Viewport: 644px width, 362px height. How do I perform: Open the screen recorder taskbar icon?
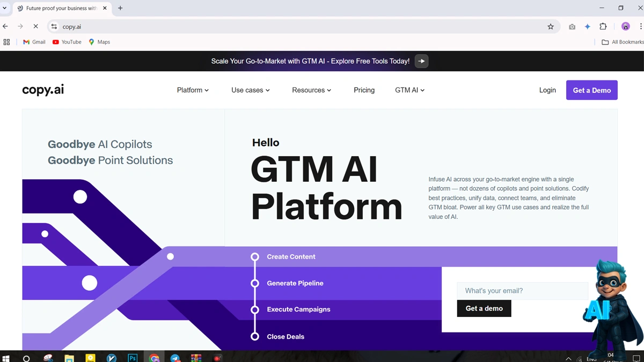[x=217, y=358]
